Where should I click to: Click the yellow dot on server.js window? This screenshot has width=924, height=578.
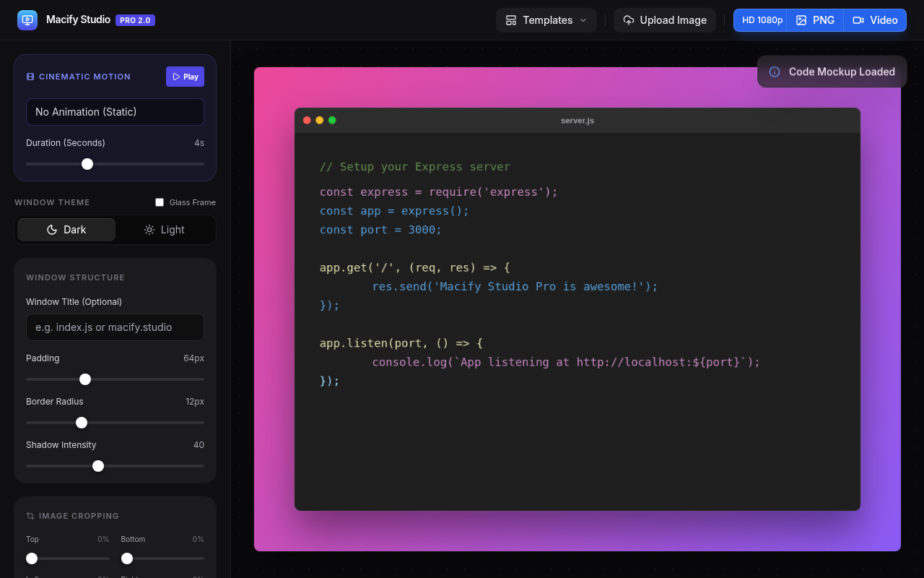click(x=320, y=120)
